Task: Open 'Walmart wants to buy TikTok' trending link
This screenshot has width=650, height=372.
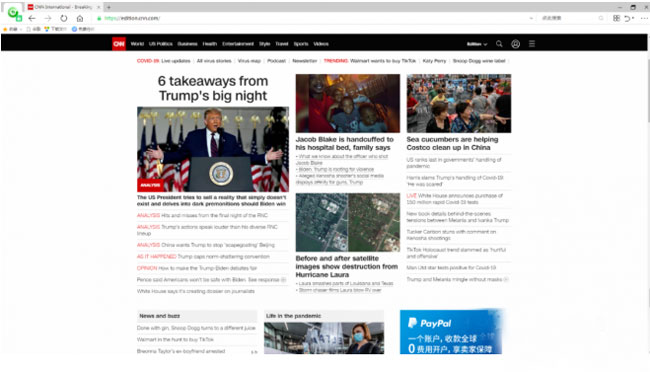Action: [x=383, y=61]
